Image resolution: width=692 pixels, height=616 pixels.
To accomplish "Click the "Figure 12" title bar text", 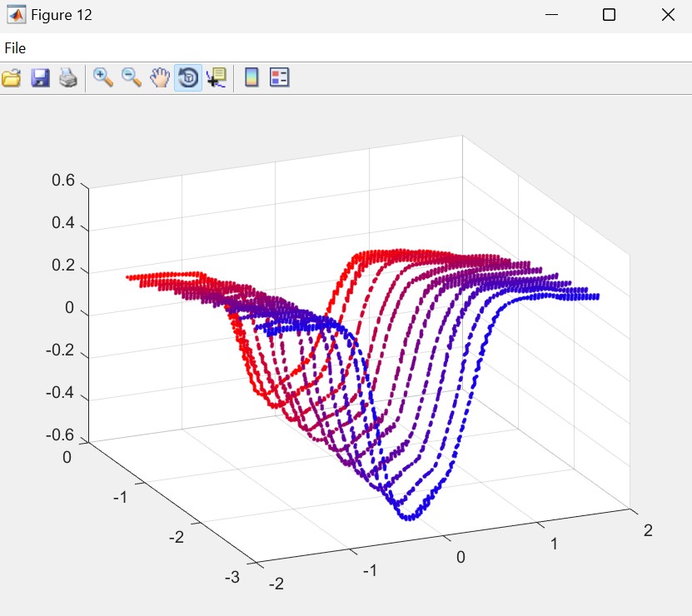I will pos(62,15).
